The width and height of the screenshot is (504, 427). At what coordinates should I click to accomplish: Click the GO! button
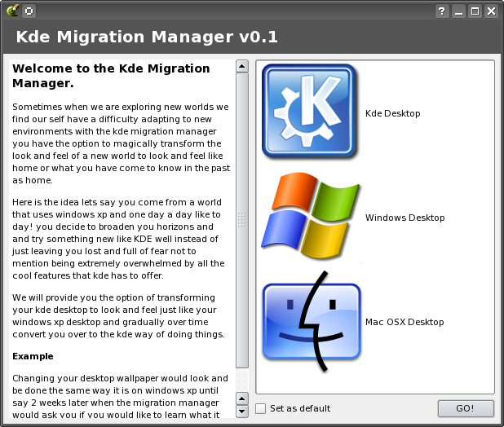pyautogui.click(x=466, y=408)
